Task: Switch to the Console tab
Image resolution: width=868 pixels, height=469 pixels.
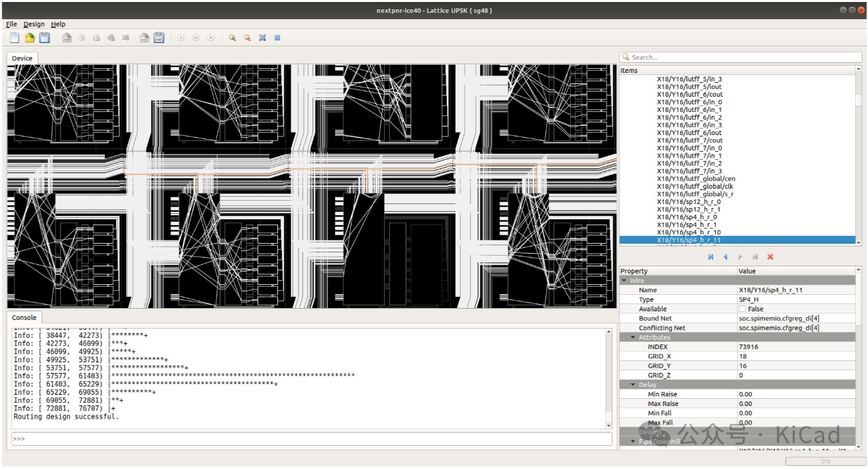Action: click(x=24, y=318)
